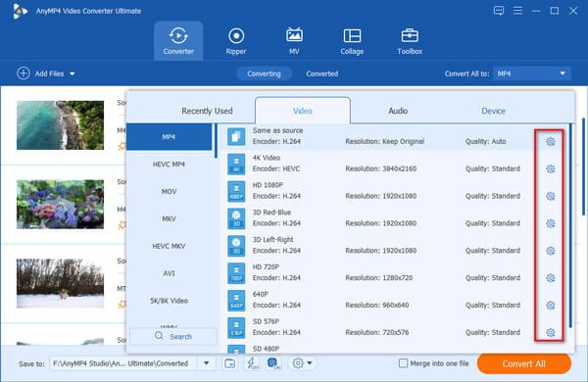
Task: Switch to the Recently Used tab
Action: [x=207, y=111]
